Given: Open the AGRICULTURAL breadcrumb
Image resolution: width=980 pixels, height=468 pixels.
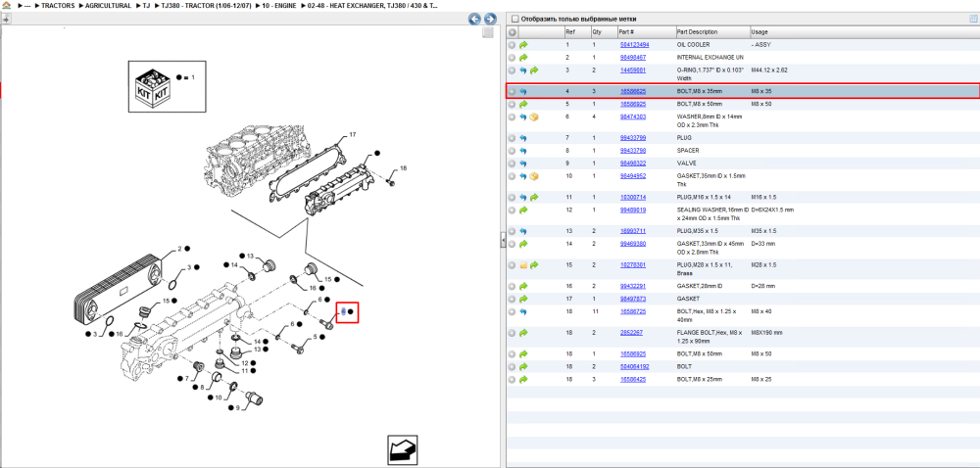Looking at the screenshot, I should pyautogui.click(x=109, y=6).
